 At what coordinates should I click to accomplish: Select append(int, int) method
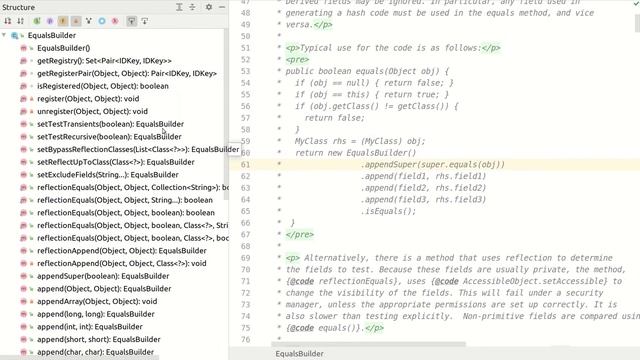[90, 326]
